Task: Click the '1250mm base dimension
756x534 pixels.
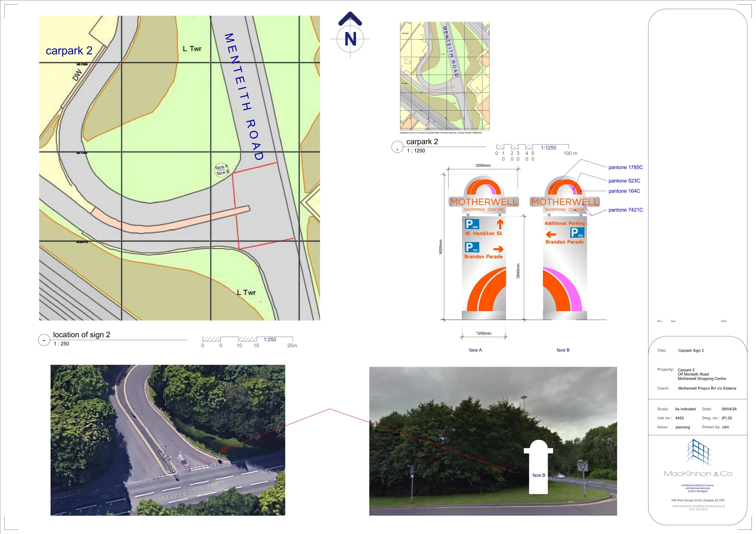Action: (x=483, y=334)
